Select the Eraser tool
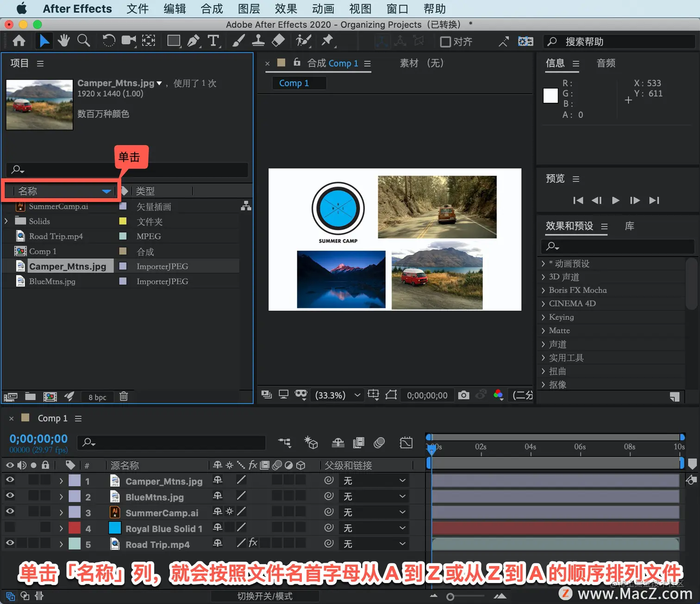The height and width of the screenshot is (604, 700). [x=278, y=41]
